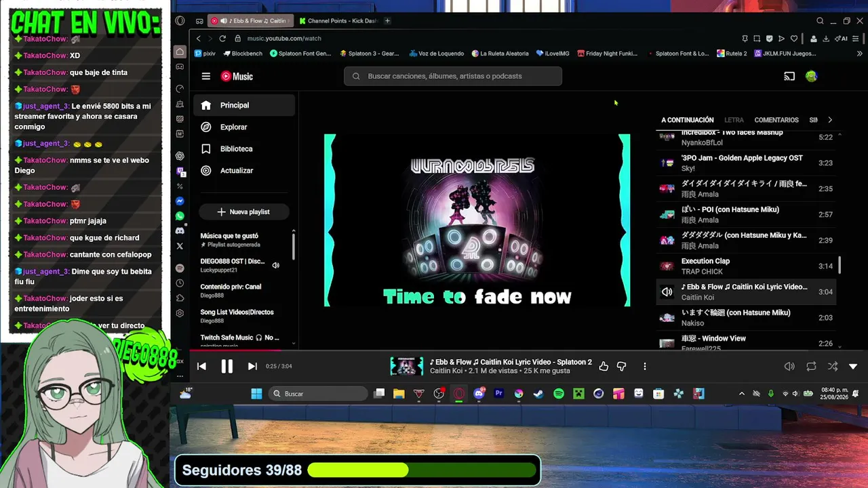
Task: Open a new browser tab
Action: pyautogui.click(x=388, y=21)
